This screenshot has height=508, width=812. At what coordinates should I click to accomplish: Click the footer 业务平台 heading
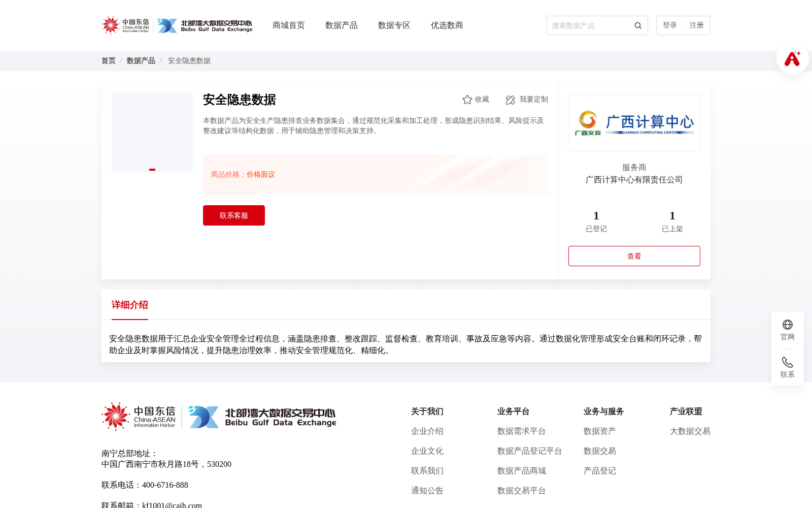coord(514,411)
